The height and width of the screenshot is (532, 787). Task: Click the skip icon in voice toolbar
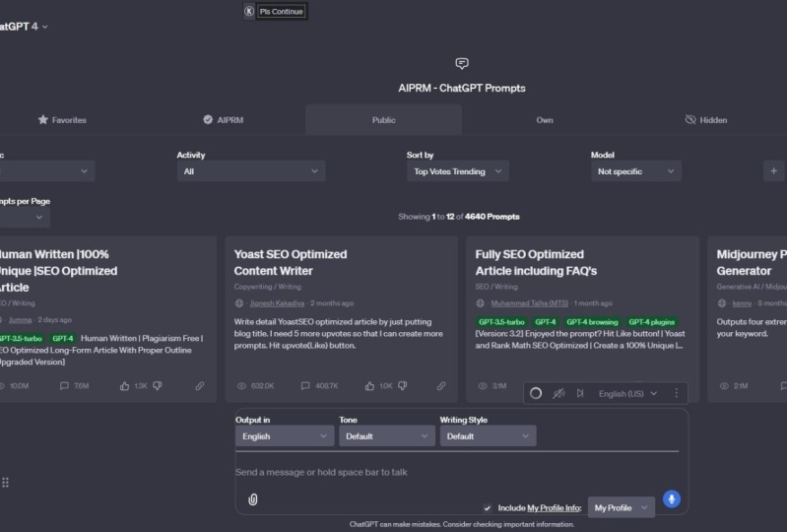(580, 393)
